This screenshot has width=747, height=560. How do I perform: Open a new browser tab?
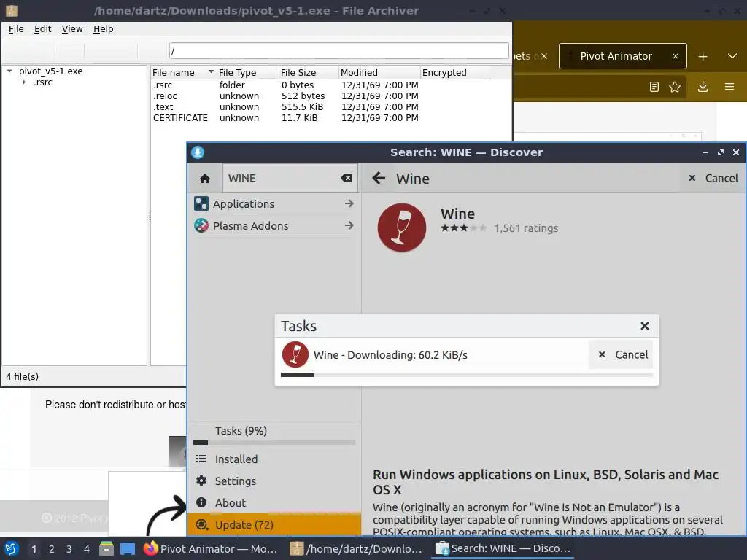click(703, 57)
